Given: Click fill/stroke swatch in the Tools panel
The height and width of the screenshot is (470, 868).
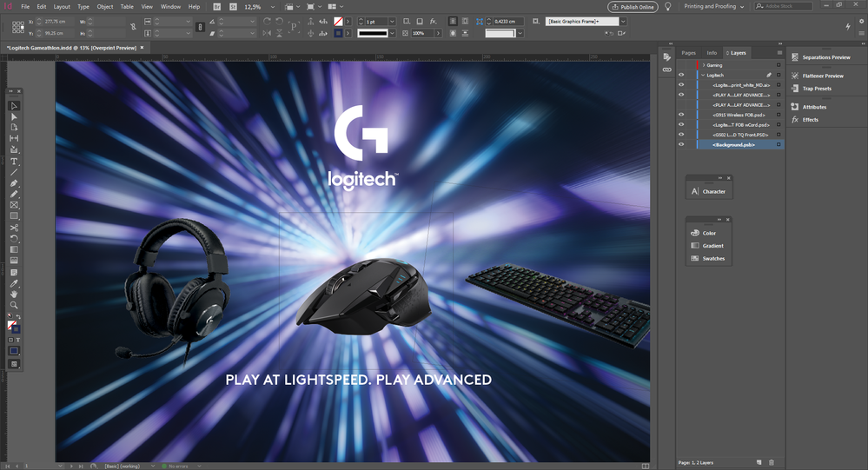Looking at the screenshot, I should [x=13, y=327].
